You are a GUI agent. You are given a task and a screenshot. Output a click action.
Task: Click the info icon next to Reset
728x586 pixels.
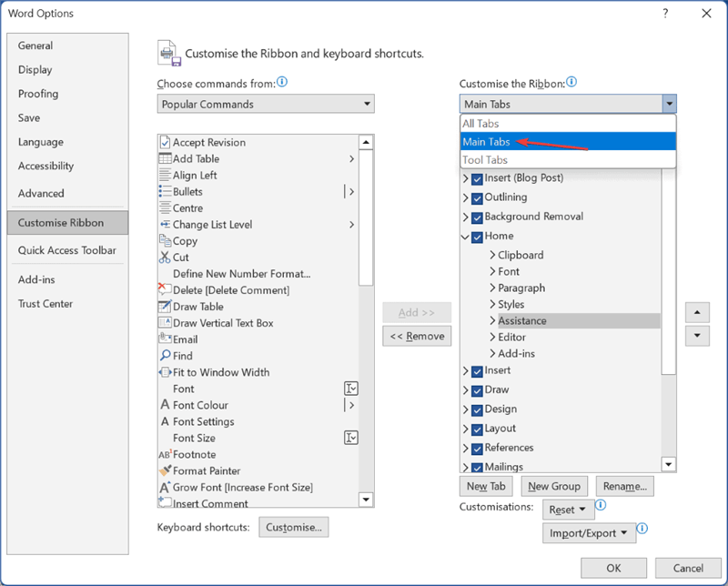click(601, 505)
